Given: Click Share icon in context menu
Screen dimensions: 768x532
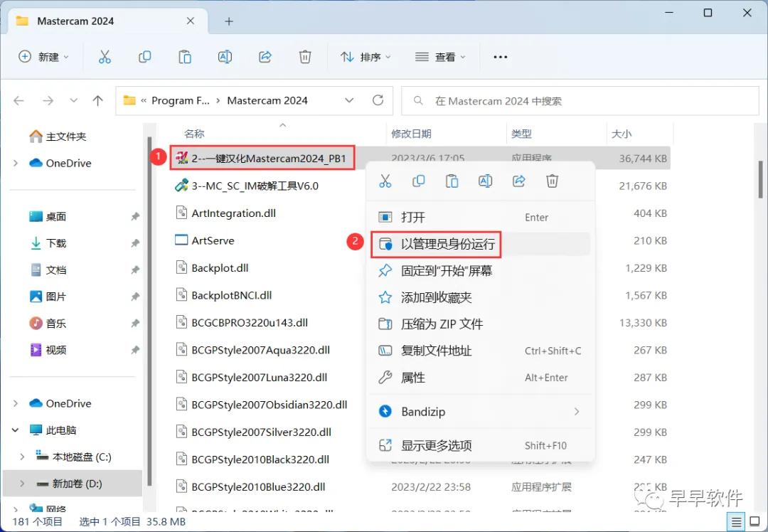Looking at the screenshot, I should (518, 181).
